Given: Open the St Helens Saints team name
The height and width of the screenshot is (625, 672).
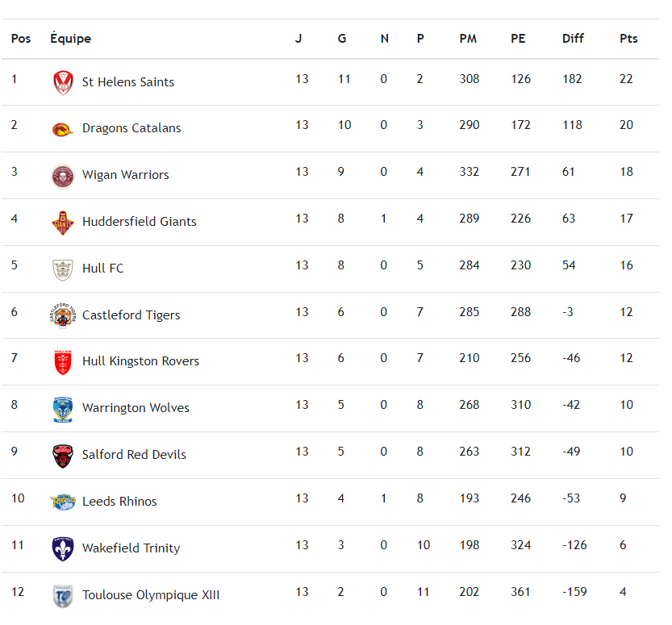Looking at the screenshot, I should 128,82.
